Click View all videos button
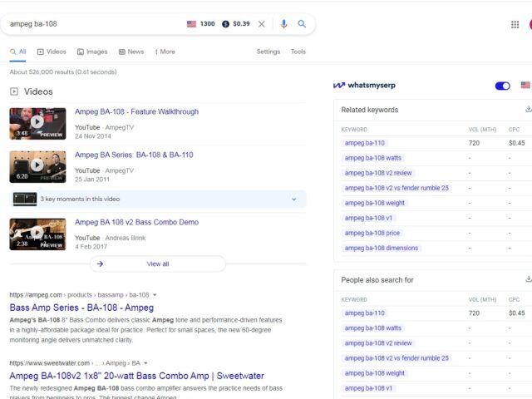532x399 pixels. pyautogui.click(x=158, y=264)
